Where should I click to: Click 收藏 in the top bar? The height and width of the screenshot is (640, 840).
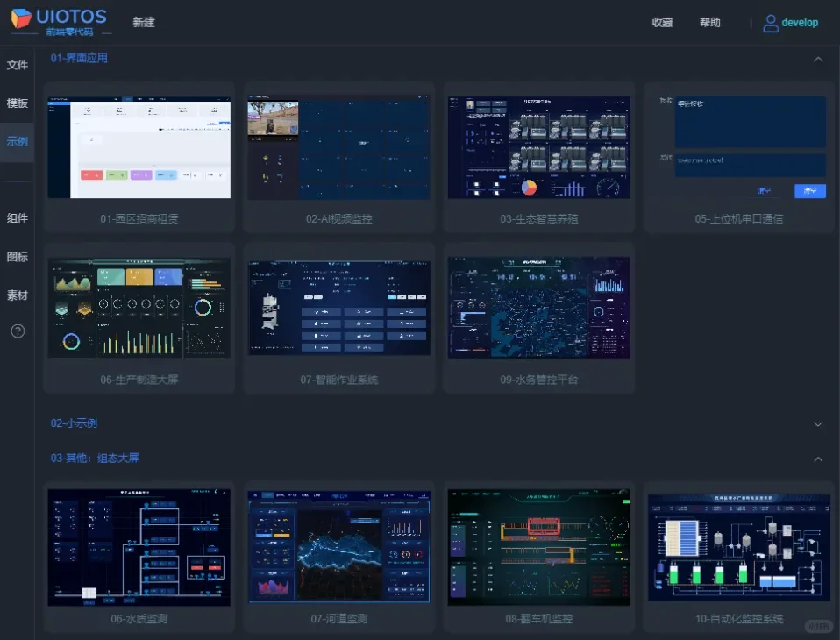pyautogui.click(x=662, y=22)
